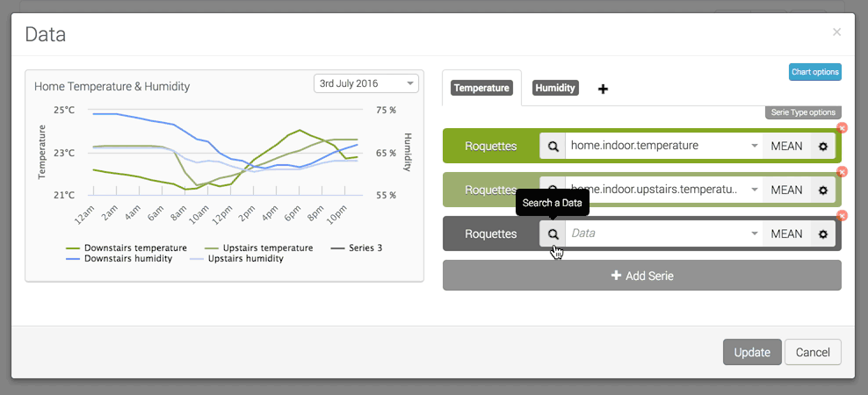
Task: Click the plus icon next to Humidity tab
Action: [603, 89]
